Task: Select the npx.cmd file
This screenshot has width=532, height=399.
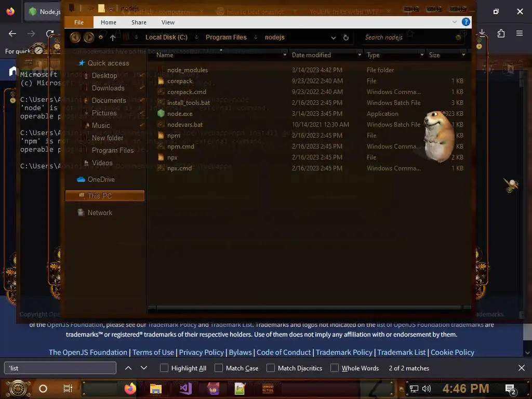Action: point(179,168)
